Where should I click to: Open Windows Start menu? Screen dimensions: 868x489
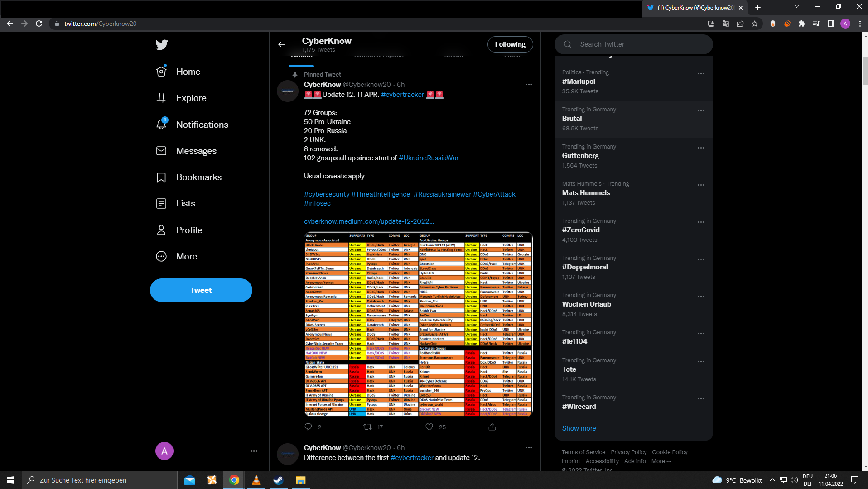(11, 480)
